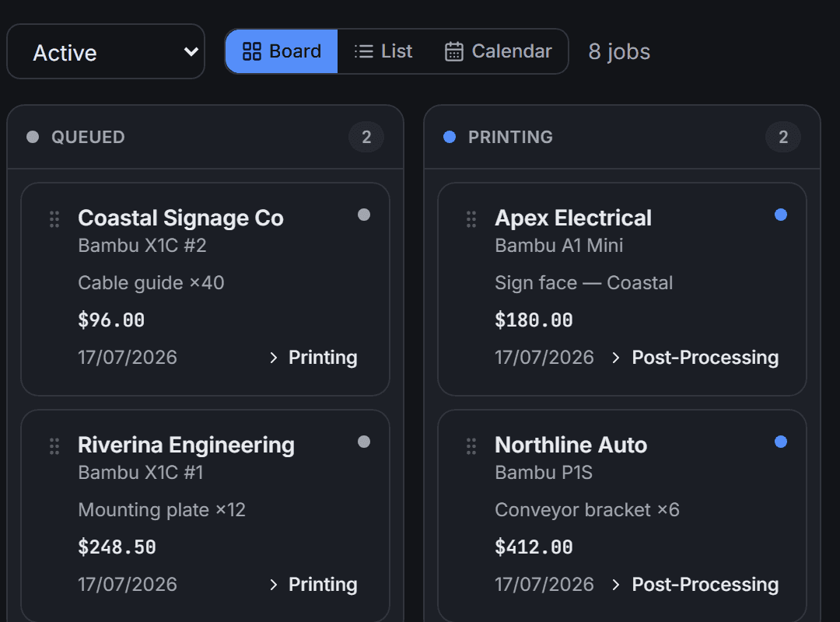The image size is (840, 622).
Task: Switch to Board view
Action: point(282,51)
